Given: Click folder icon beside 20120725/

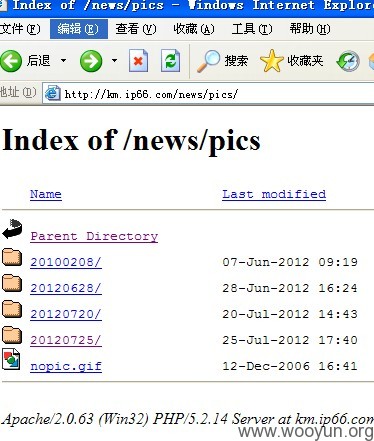Looking at the screenshot, I should 12,335.
